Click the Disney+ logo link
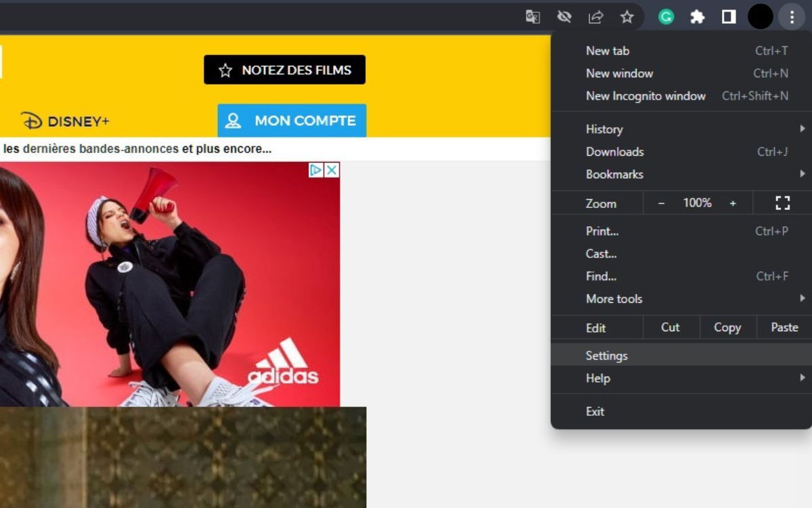This screenshot has width=812, height=508. point(65,121)
